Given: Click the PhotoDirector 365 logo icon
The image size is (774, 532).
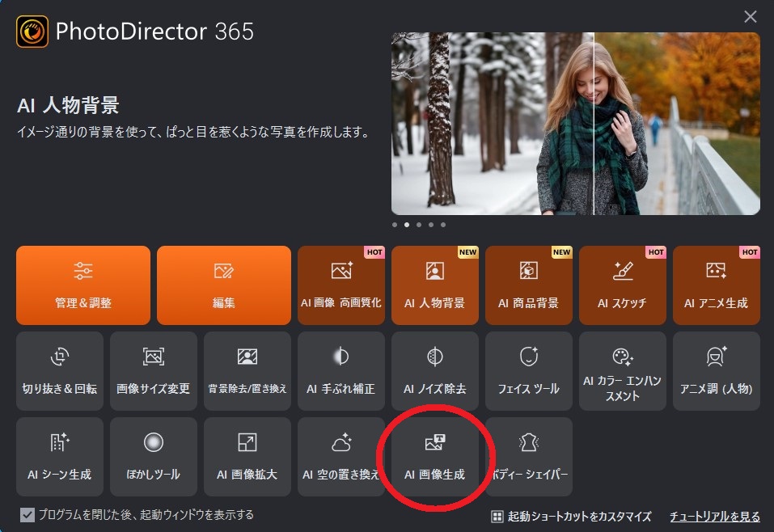Looking at the screenshot, I should (x=32, y=32).
